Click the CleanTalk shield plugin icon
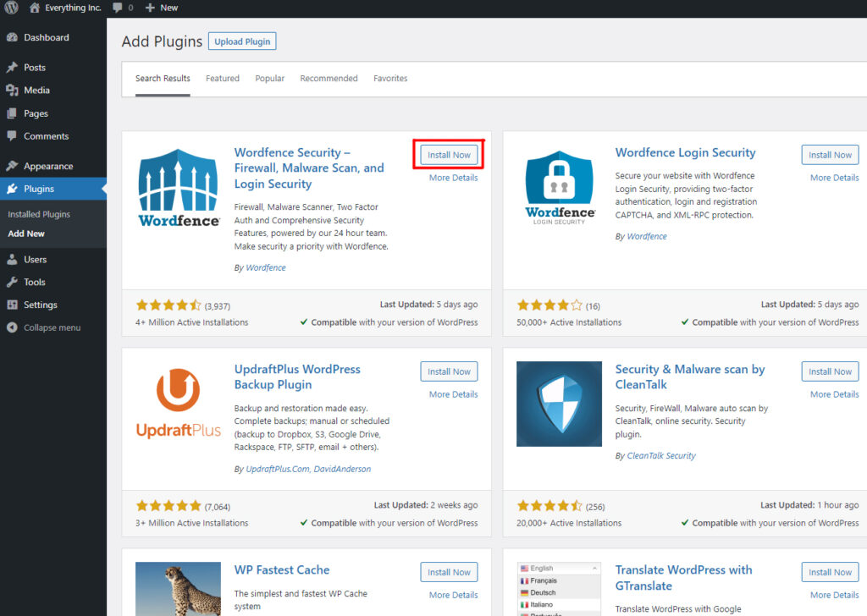The height and width of the screenshot is (616, 867). [559, 404]
